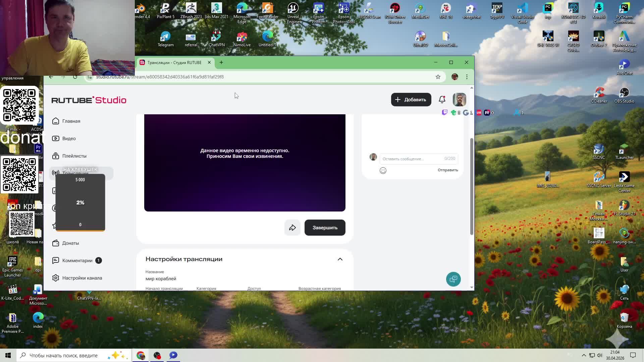The height and width of the screenshot is (362, 644).
Task: Open the user avatar profile menu
Action: (x=459, y=100)
